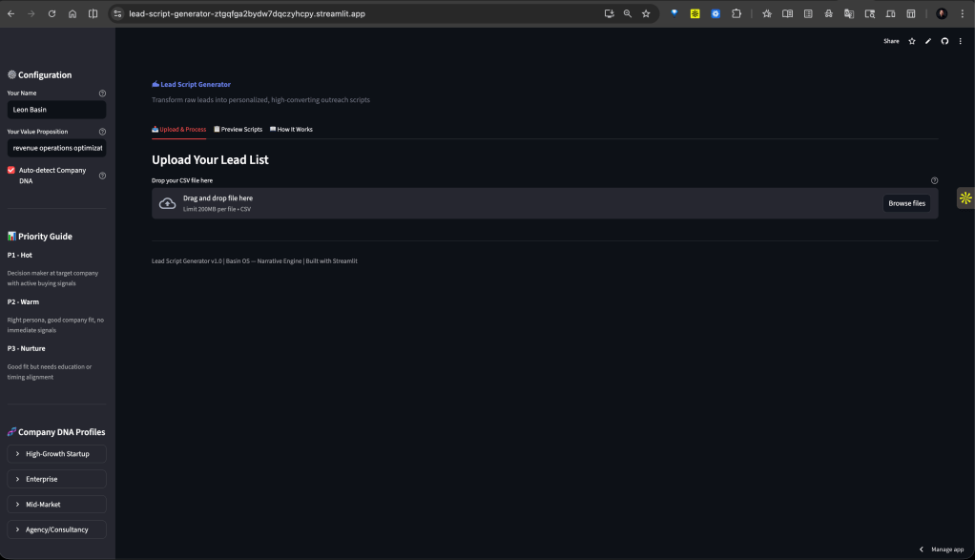Open the browser extensions puzzle icon
The height and width of the screenshot is (560, 975).
[736, 14]
